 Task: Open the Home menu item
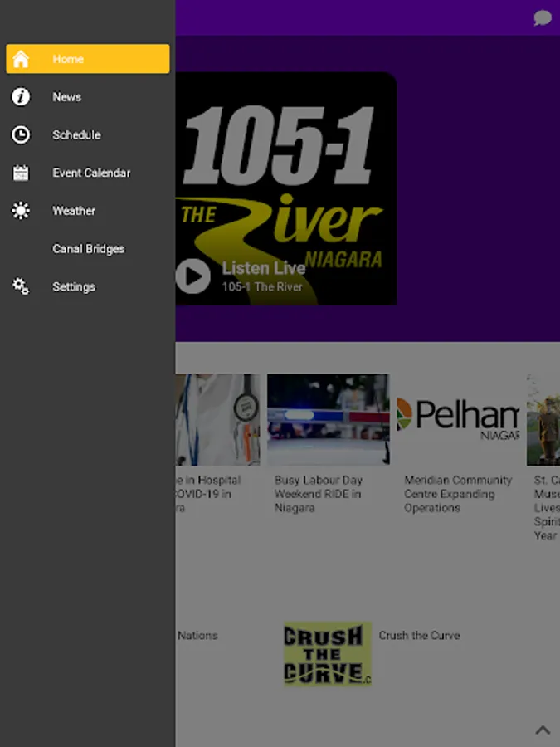point(88,59)
